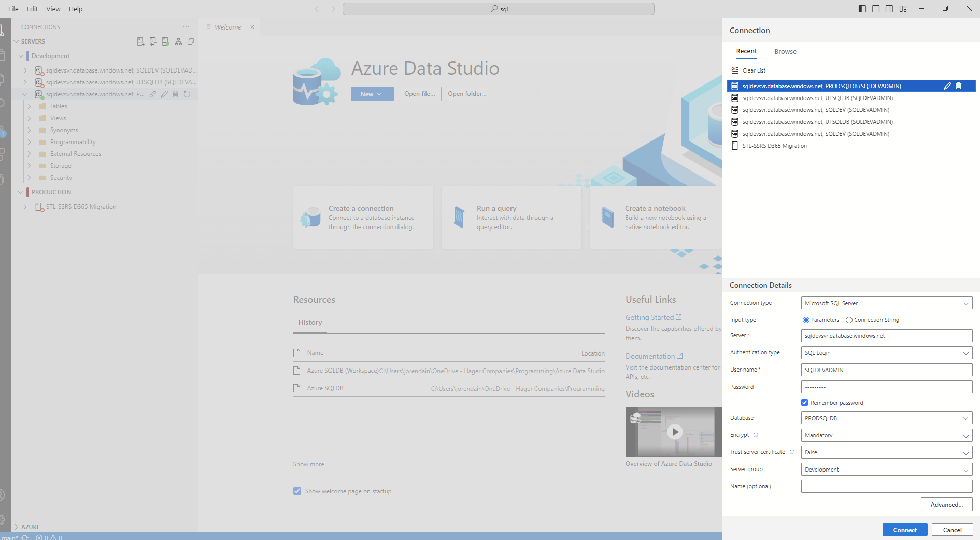This screenshot has width=980, height=540.
Task: Click the Encrypt info icon
Action: coord(756,435)
